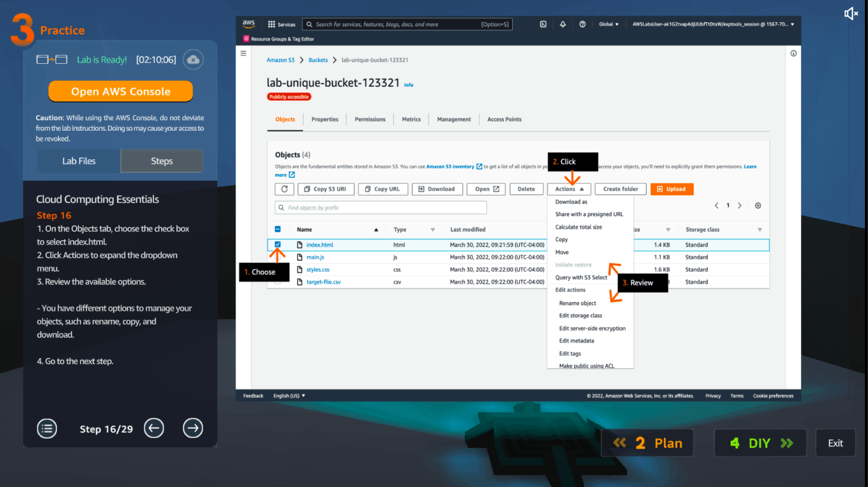Screen dimensions: 868x487
Task: Mute the lab sound speaker icon
Action: pos(851,14)
